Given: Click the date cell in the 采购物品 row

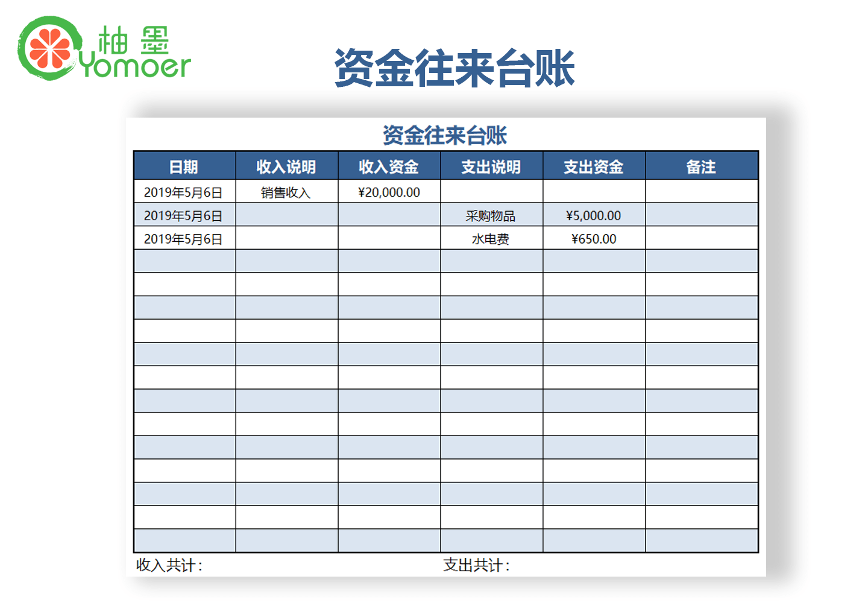Looking at the screenshot, I should [x=184, y=215].
